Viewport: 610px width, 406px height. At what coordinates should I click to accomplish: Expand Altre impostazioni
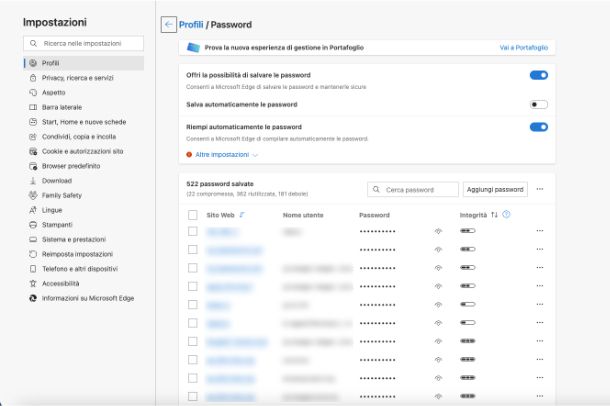pyautogui.click(x=226, y=154)
